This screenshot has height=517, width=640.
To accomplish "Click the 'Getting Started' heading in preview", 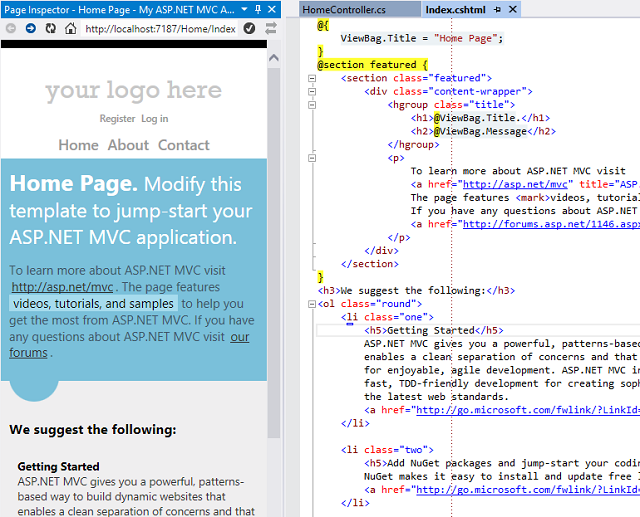I will click(58, 466).
